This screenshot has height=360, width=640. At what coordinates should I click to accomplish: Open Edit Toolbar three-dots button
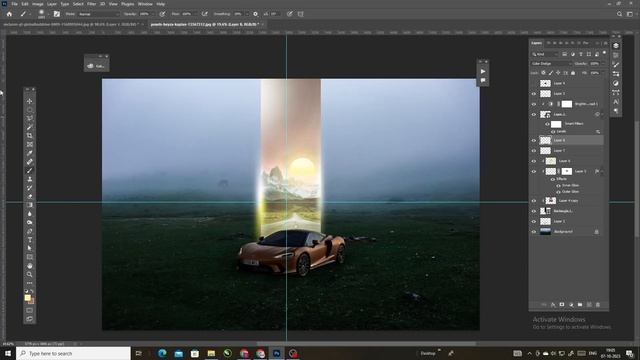tap(29, 283)
